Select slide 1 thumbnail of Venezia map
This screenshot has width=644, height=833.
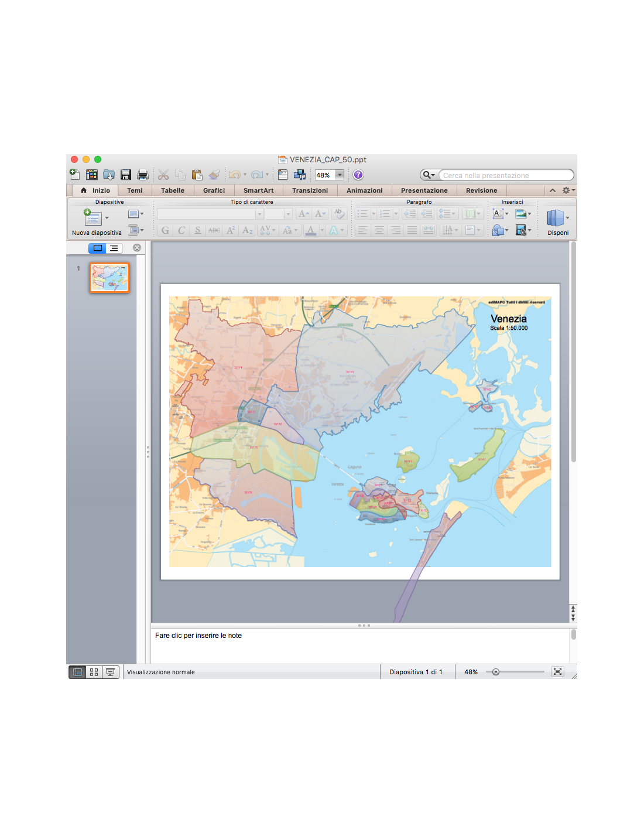coord(109,278)
